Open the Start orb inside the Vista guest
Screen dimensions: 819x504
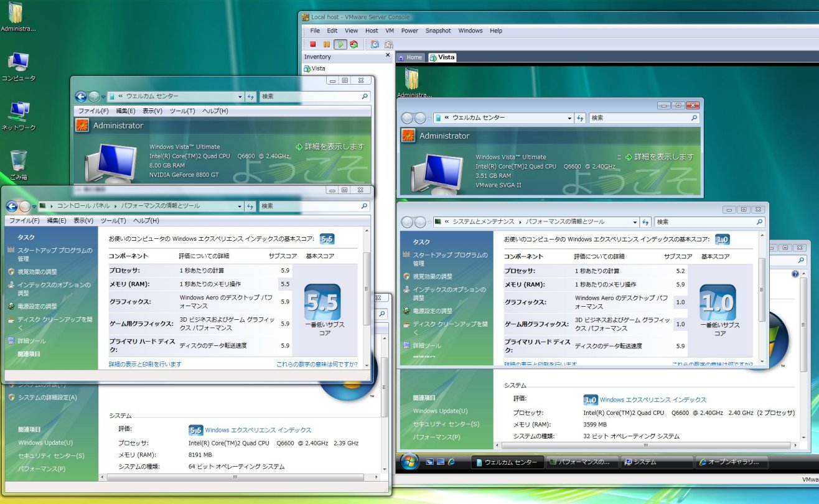click(x=409, y=461)
